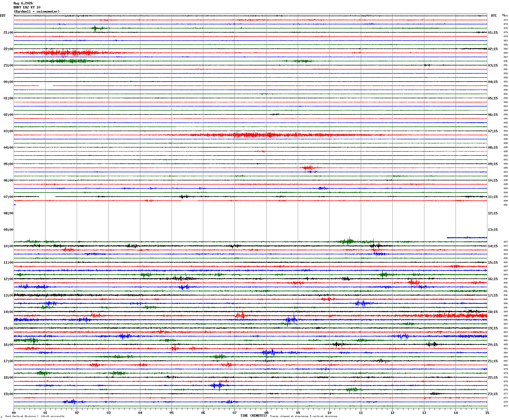Select the "10:00" EDT time label

tap(8, 246)
